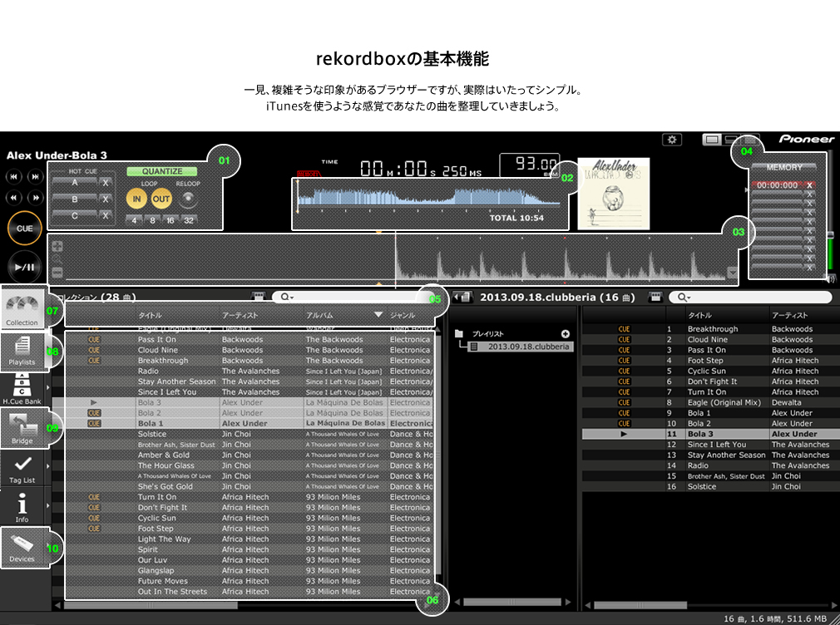Open the Info panel
The image size is (840, 625).
22,507
